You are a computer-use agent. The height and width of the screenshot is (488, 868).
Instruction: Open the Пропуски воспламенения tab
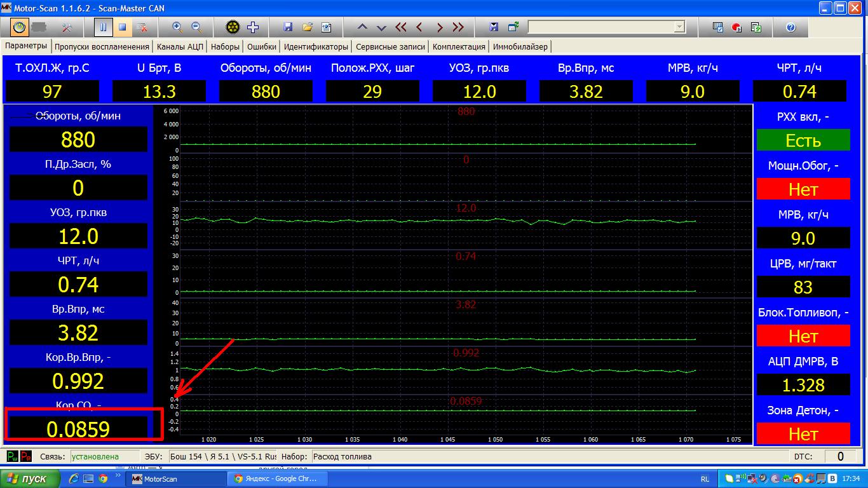[102, 46]
